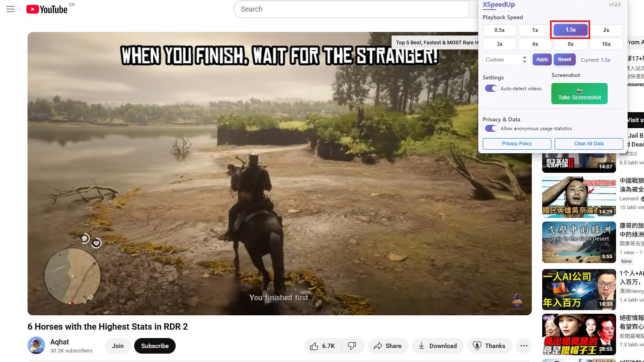644x362 pixels.
Task: Click the YouTube search field
Action: [x=351, y=9]
